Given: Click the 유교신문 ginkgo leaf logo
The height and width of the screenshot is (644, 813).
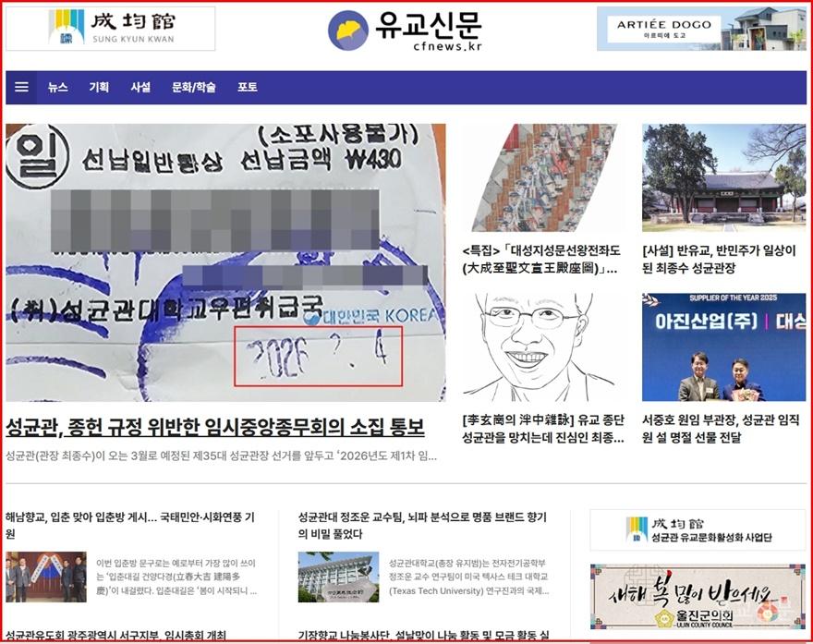Looking at the screenshot, I should pyautogui.click(x=348, y=30).
